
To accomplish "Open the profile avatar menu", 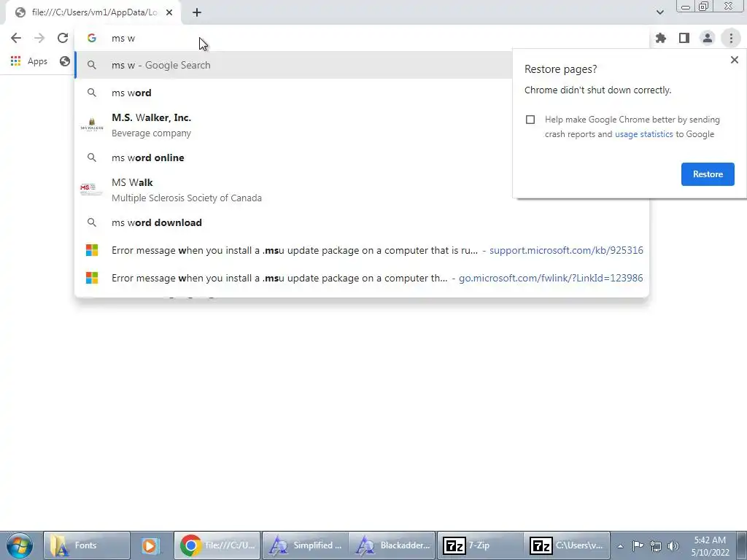I will [x=708, y=38].
